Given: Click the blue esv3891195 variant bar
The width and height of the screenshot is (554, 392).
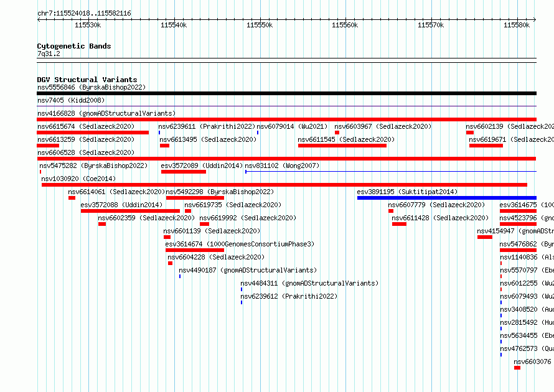Looking at the screenshot, I should [447, 198].
